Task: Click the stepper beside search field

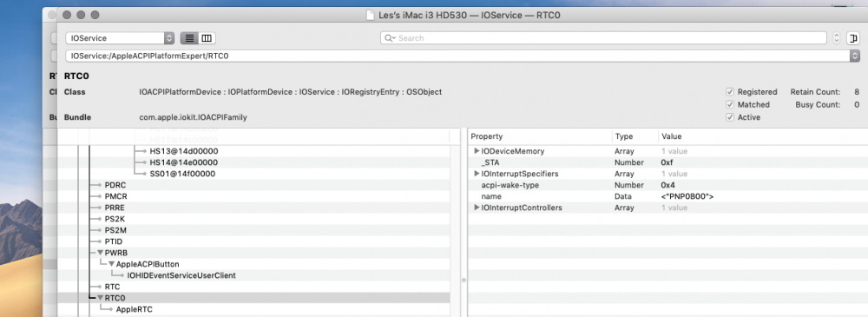Action: pyautogui.click(x=837, y=38)
